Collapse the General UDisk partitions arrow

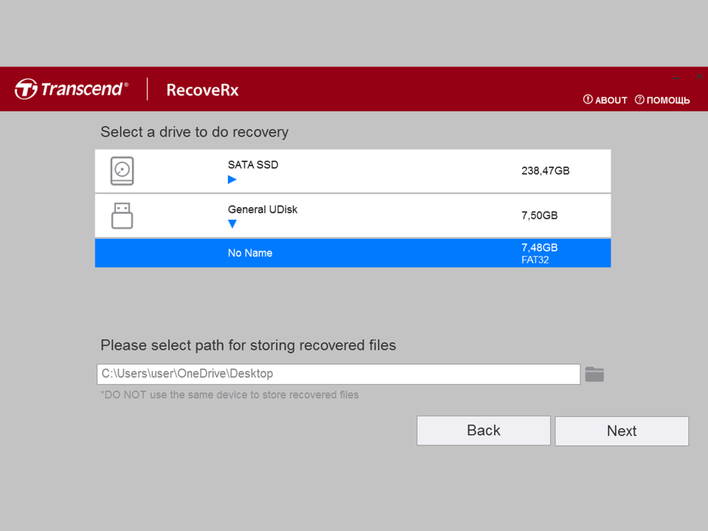[x=232, y=224]
